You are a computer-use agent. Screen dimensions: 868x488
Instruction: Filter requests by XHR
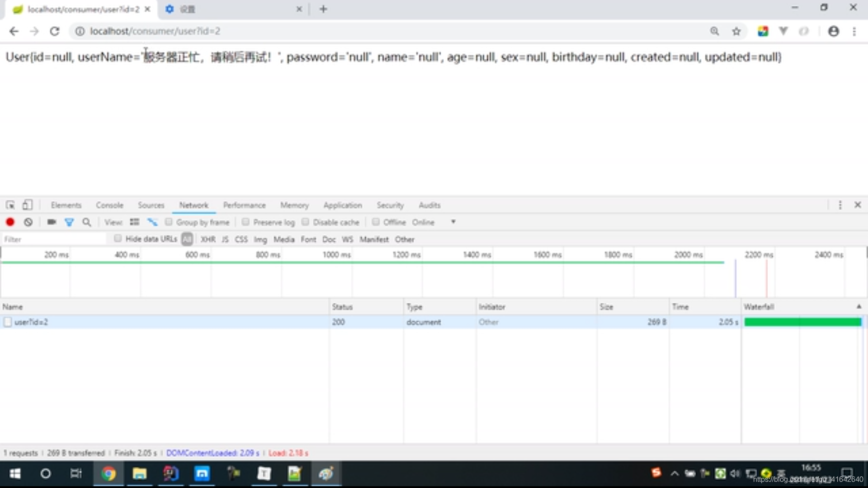click(x=208, y=239)
